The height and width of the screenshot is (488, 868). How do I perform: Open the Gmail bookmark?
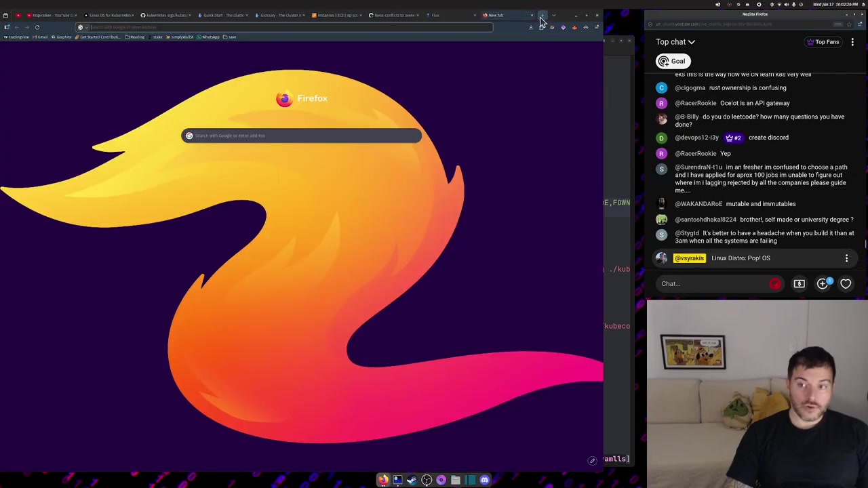[40, 37]
